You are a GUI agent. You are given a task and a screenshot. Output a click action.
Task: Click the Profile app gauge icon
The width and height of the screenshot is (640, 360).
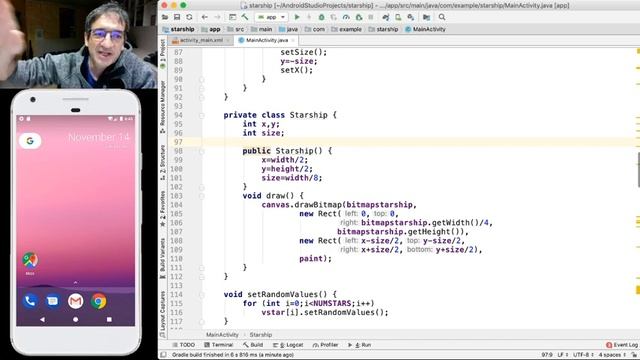(346, 17)
